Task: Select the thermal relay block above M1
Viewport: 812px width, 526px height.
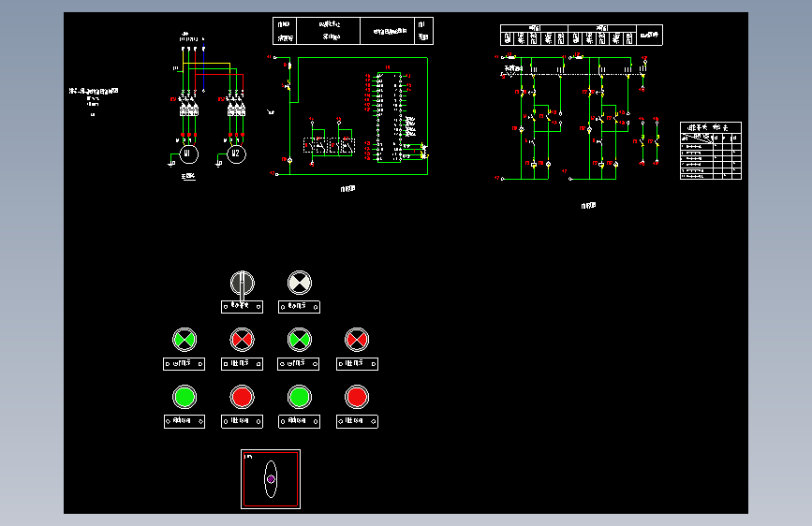Action: click(189, 110)
